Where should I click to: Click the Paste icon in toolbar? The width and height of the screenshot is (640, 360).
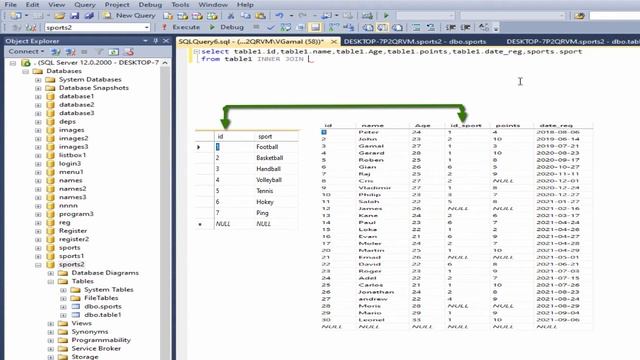pos(260,16)
